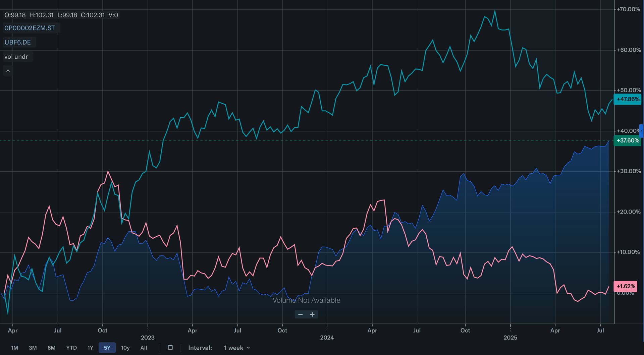Click the teal +47.86% price tag
This screenshot has height=355, width=644.
(628, 99)
